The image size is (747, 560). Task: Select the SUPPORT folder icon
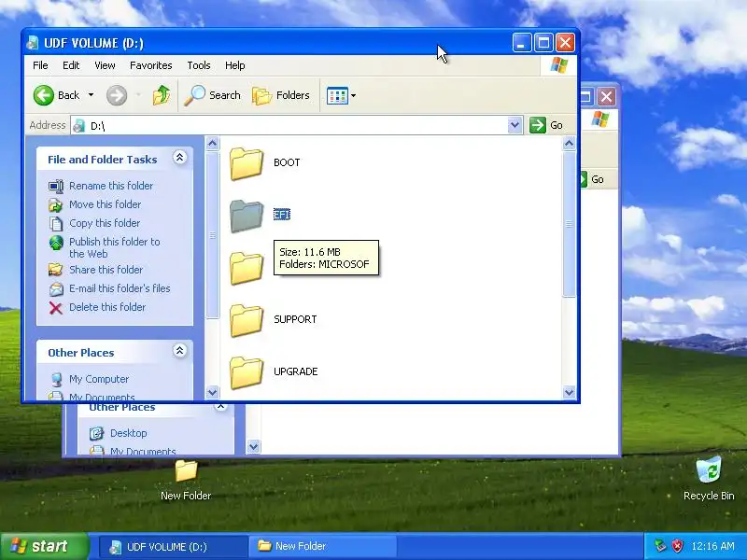pos(247,320)
